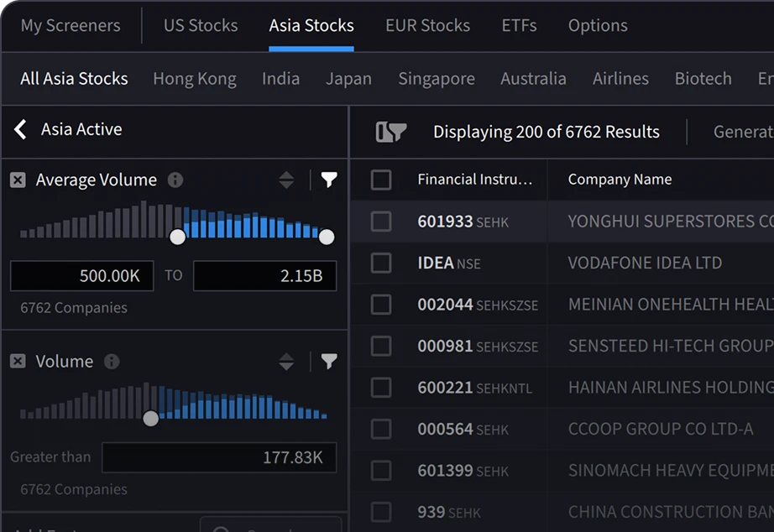Image resolution: width=774 pixels, height=532 pixels.
Task: Click the funnel icon for Volume filter
Action: pos(329,362)
